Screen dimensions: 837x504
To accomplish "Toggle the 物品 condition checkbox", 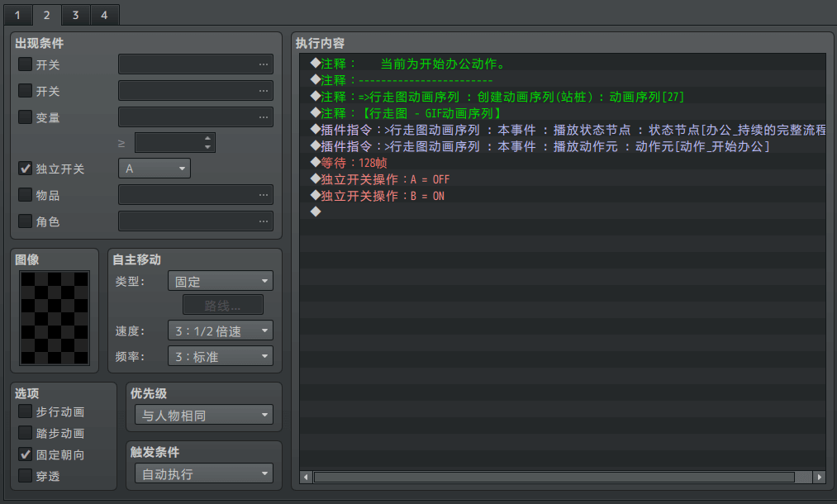I will 26,195.
